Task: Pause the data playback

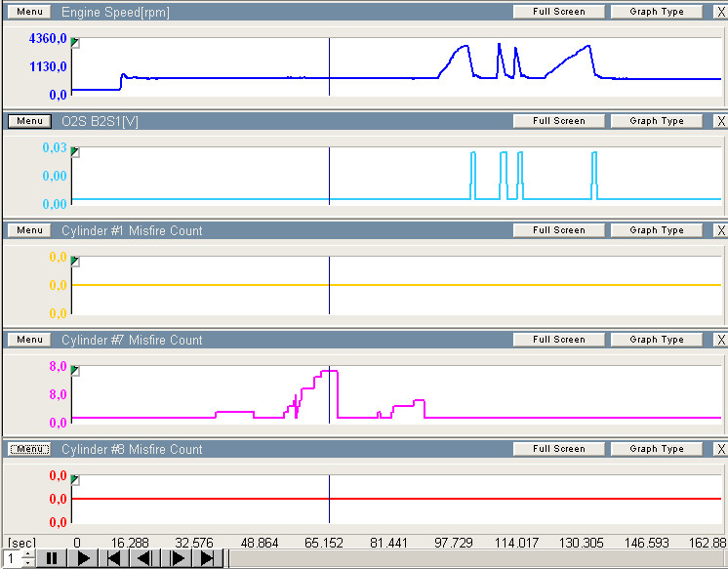Action: (52, 558)
